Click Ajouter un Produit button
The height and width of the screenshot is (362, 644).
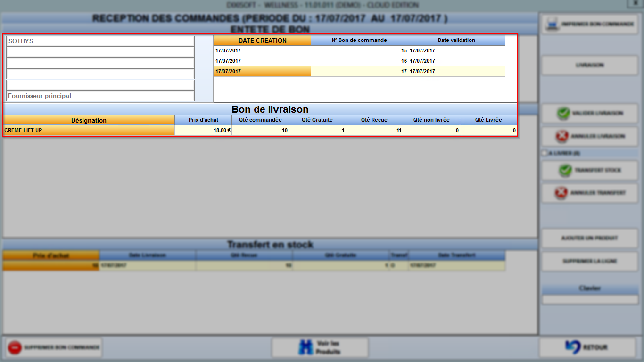(x=589, y=238)
